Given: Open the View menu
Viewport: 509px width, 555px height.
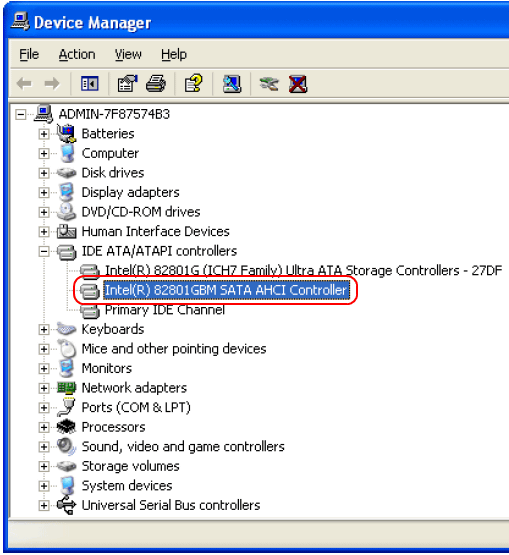Looking at the screenshot, I should (x=128, y=55).
